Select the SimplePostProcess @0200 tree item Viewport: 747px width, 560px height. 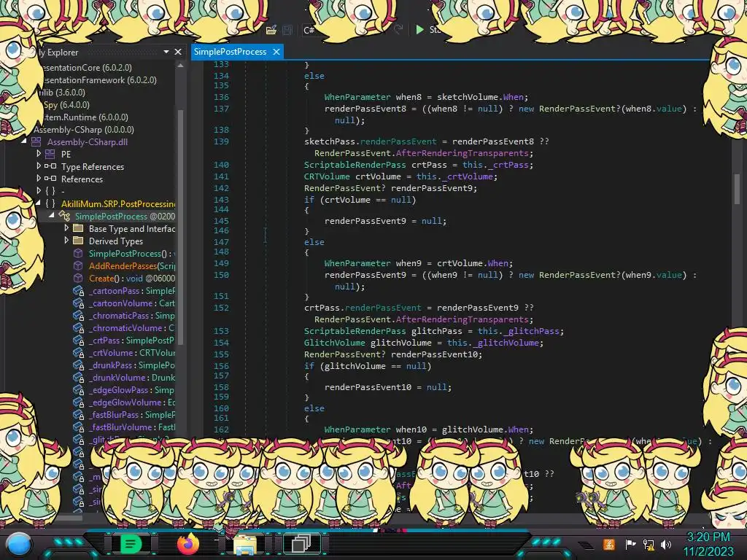pyautogui.click(x=125, y=216)
